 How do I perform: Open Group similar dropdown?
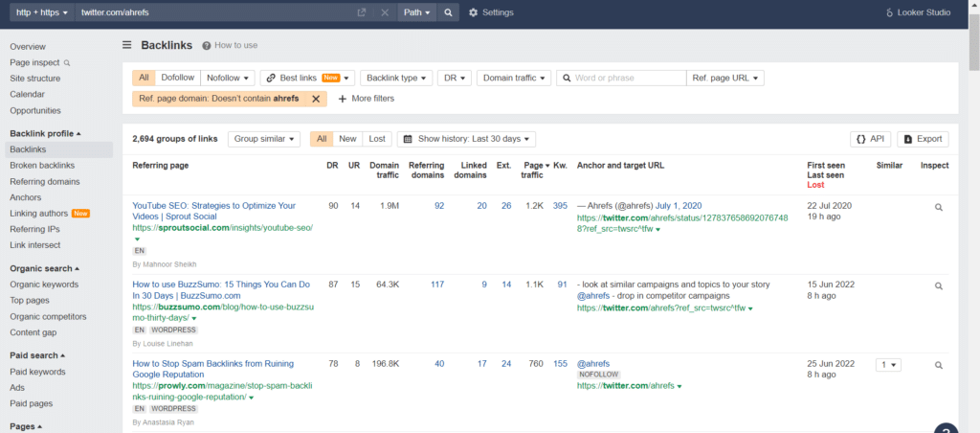point(264,139)
